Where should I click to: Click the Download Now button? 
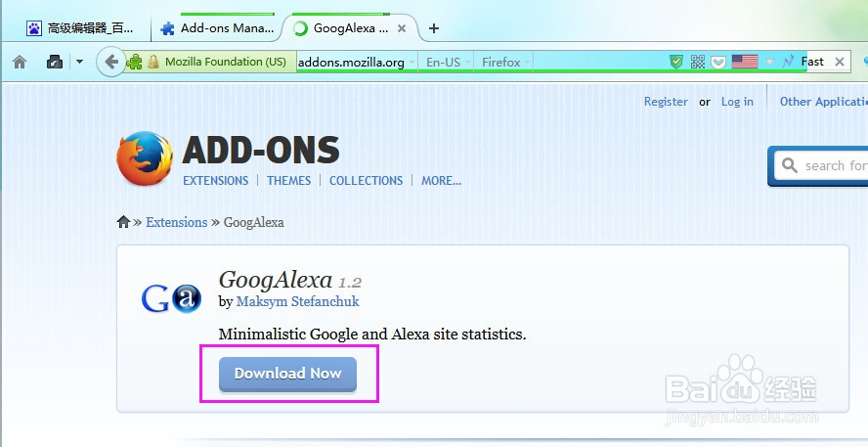point(287,374)
